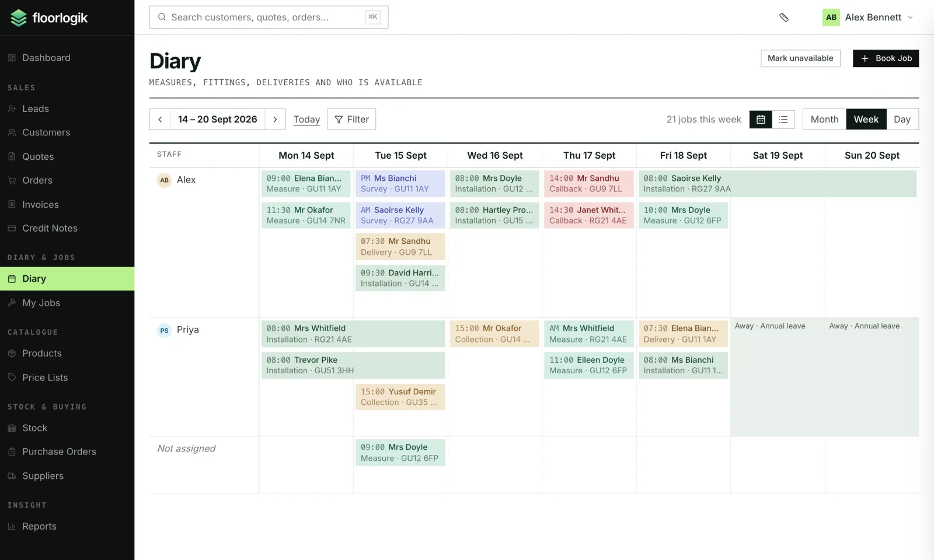The height and width of the screenshot is (560, 934).
Task: Open the 14 – 20 Sept 2026 date picker
Action: (217, 120)
